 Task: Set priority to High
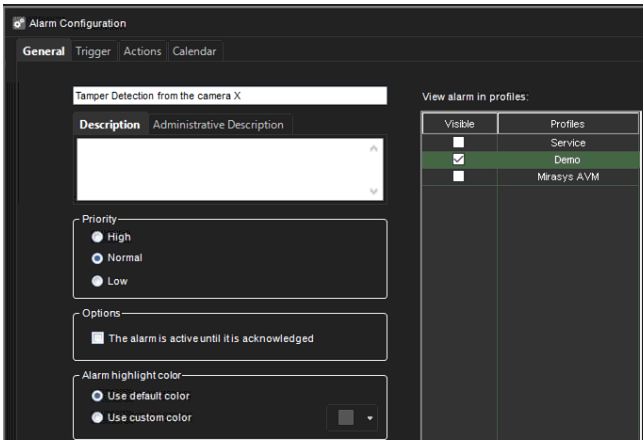[x=97, y=237]
